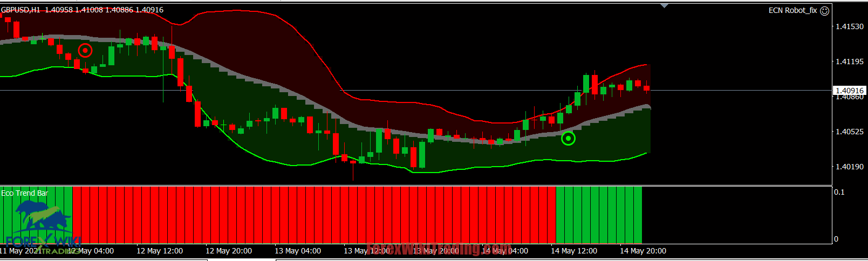Click the 1.40190 price axis label
Screen dimensions: 868x261
[x=849, y=167]
